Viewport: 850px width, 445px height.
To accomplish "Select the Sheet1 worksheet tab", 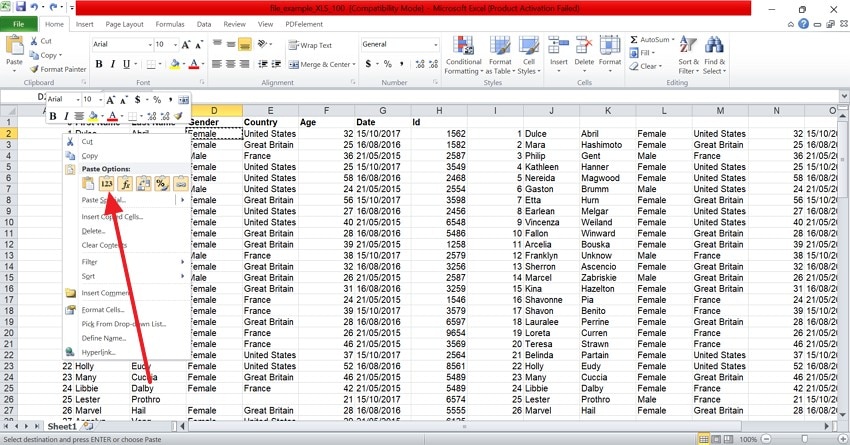I will tap(62, 427).
